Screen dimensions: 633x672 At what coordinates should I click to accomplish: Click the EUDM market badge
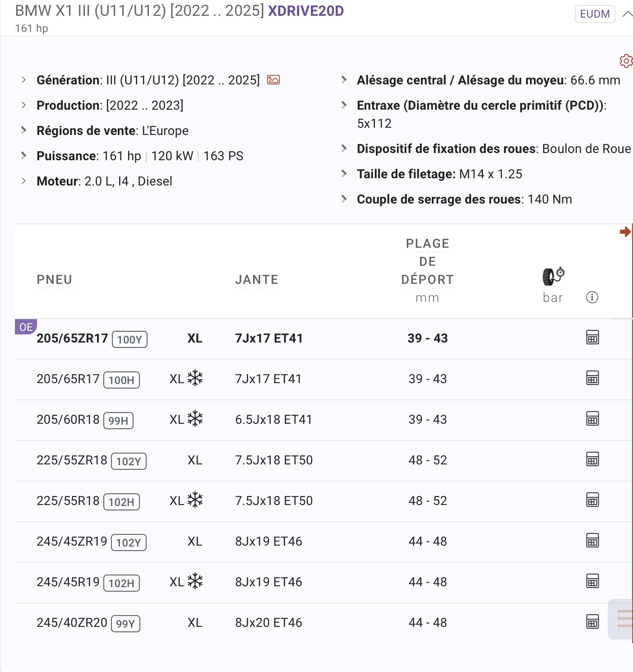point(595,14)
